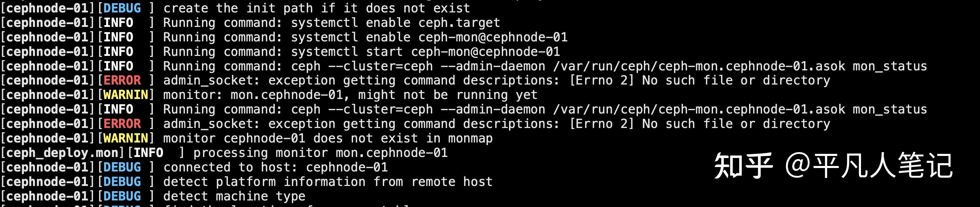Screen dimensions: 980x207
Task: Click the first '[Errno 2]' error code
Action: tap(601, 80)
